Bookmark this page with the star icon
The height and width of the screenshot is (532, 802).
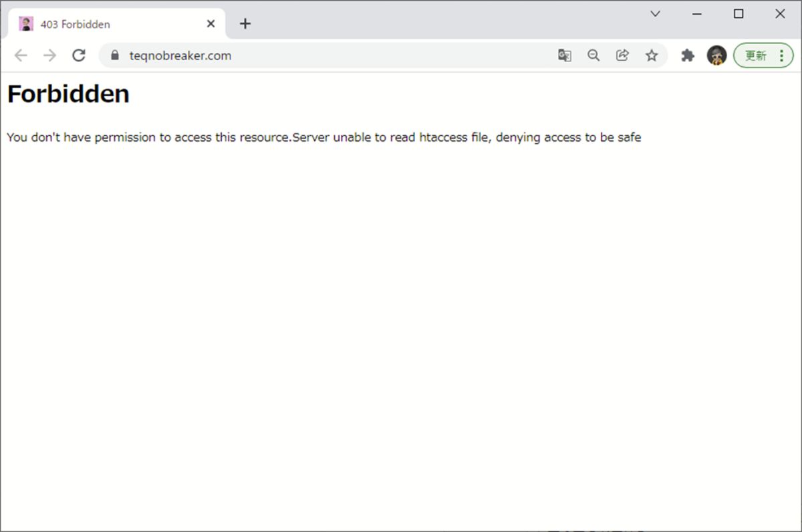coord(652,55)
